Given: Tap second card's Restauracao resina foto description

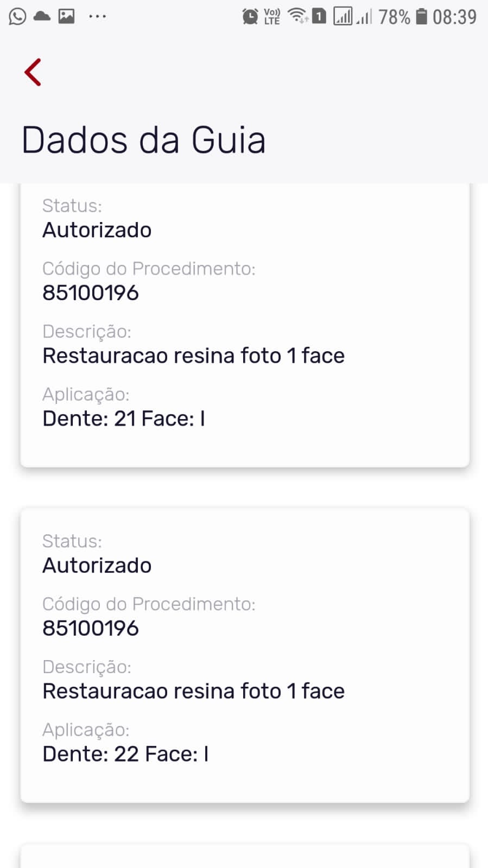Looking at the screenshot, I should click(193, 692).
